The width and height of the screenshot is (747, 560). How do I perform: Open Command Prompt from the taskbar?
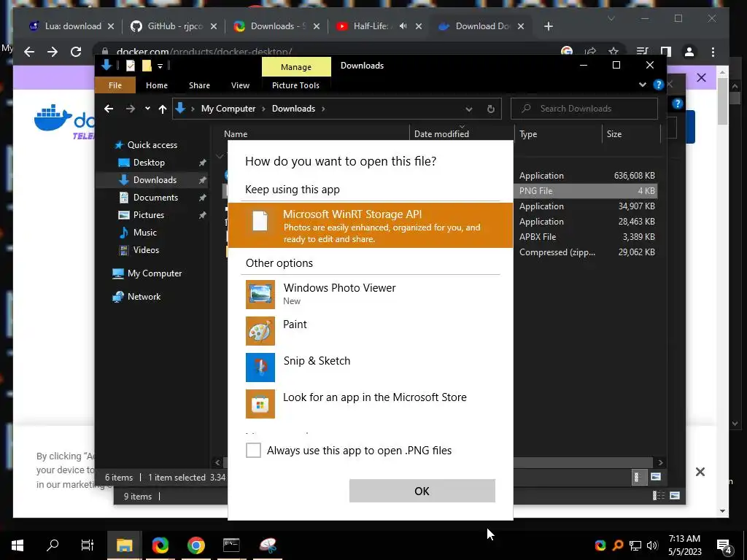[231, 545]
